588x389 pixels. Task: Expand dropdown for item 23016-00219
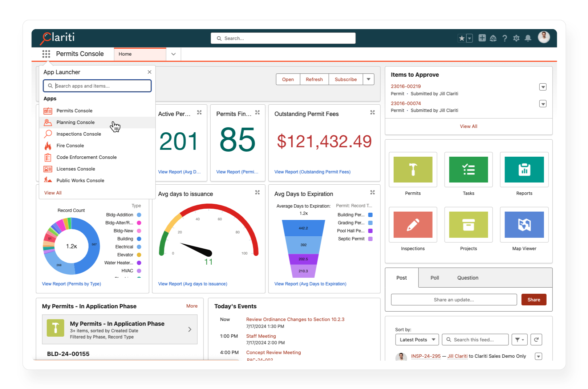pyautogui.click(x=543, y=87)
